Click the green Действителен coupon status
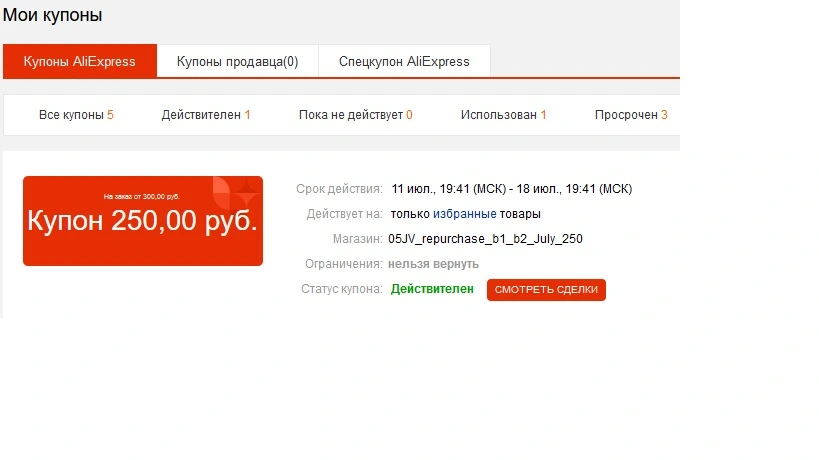 [432, 289]
